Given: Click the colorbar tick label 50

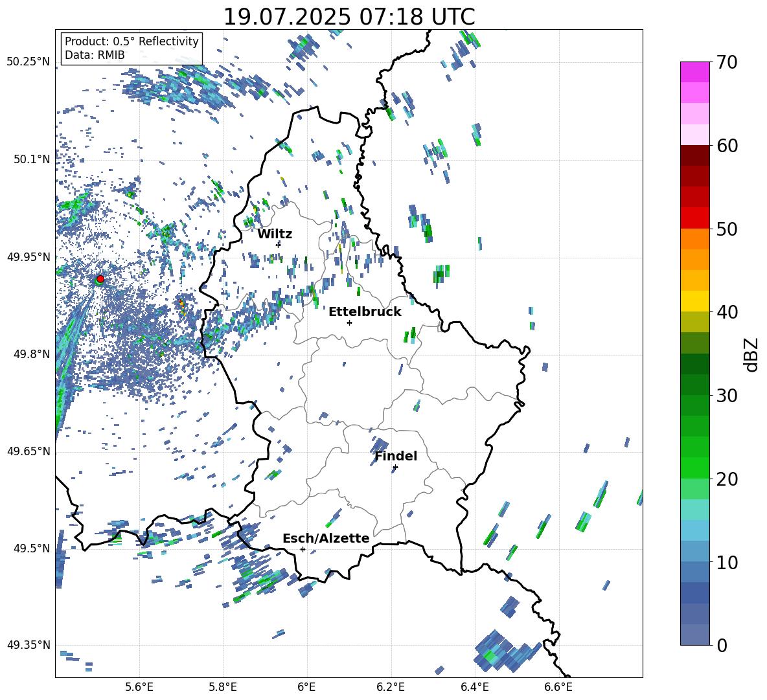Looking at the screenshot, I should point(727,229).
